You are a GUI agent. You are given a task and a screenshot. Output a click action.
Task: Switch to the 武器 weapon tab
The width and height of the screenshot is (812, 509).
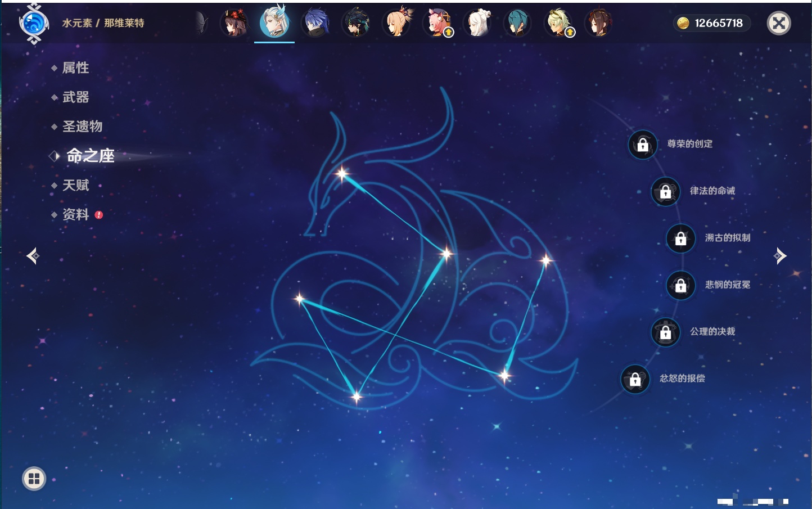(x=75, y=97)
